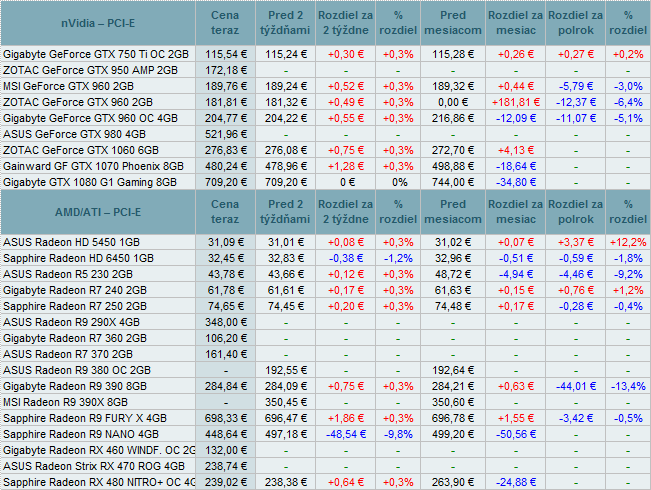Viewport: 651px width, 490px height.
Task: Select Gigabyte GeForce GTX 960 OC 4GB
Action: (91, 118)
